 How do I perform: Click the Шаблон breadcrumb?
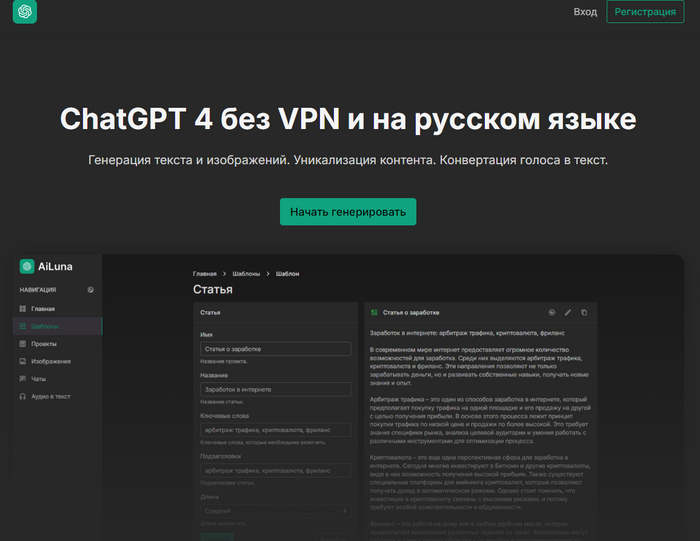[288, 274]
